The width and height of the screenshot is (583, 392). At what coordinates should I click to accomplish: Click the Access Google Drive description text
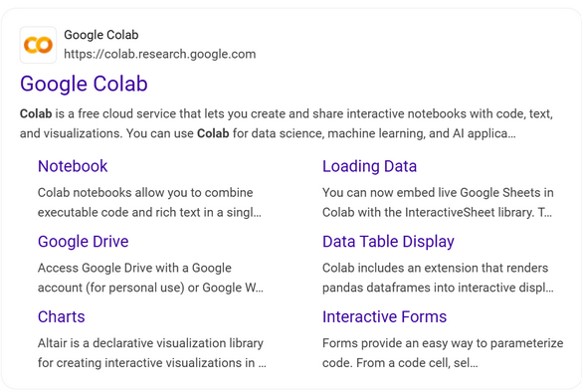pyautogui.click(x=150, y=278)
